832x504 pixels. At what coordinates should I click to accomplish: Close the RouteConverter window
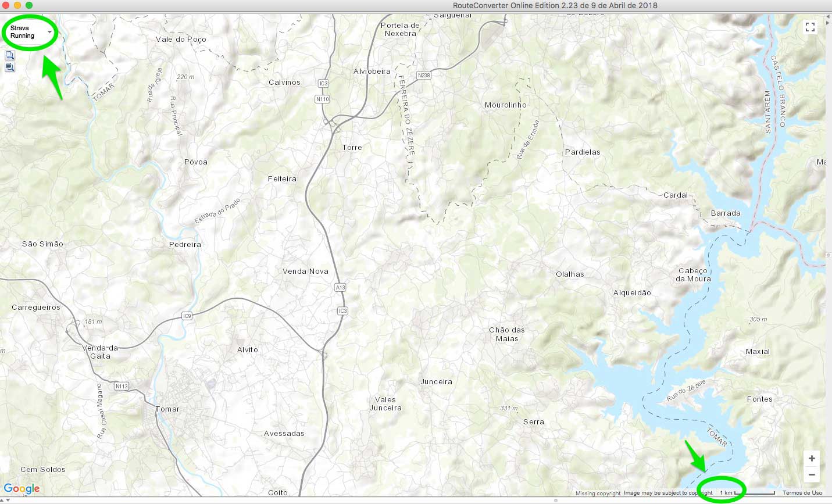6,5
